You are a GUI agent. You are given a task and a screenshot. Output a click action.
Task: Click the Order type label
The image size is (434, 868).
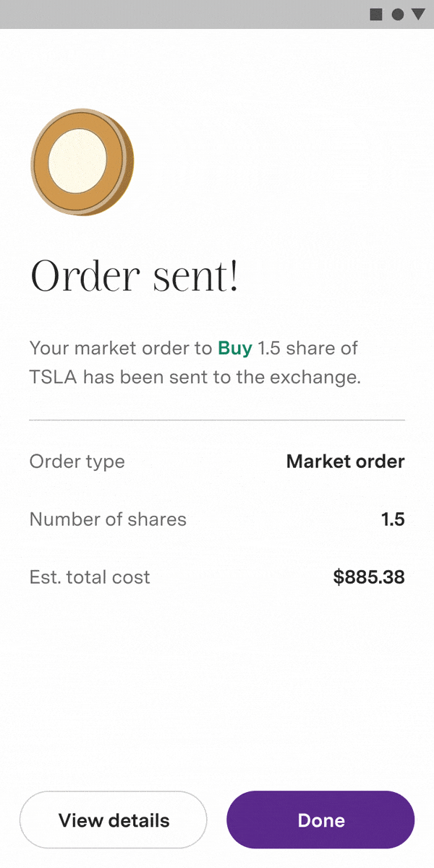tap(77, 461)
